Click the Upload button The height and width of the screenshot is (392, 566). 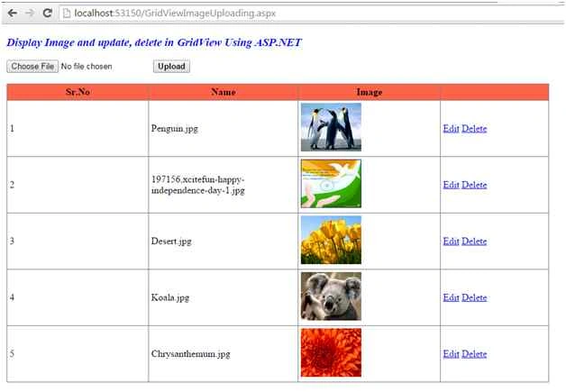pyautogui.click(x=171, y=67)
